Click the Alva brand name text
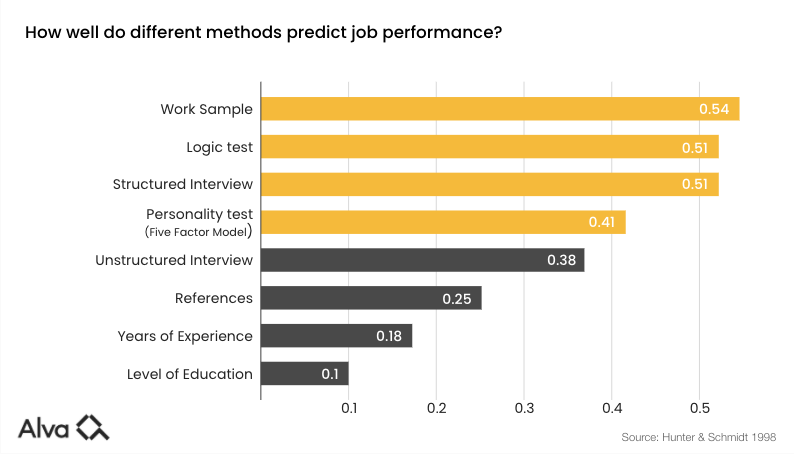Image resolution: width=794 pixels, height=454 pixels. [45, 428]
